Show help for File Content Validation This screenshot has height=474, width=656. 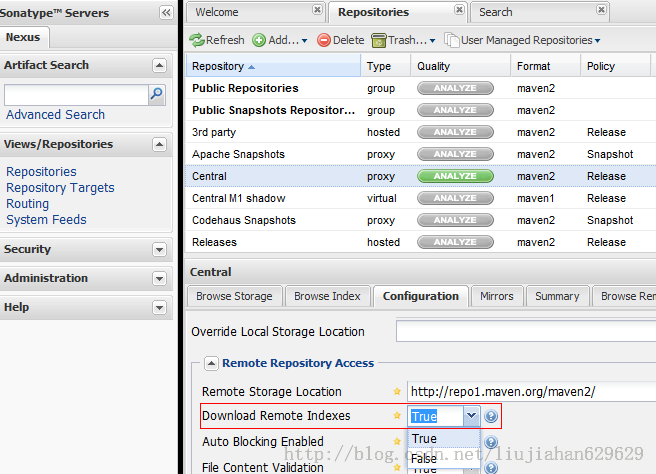[x=491, y=468]
